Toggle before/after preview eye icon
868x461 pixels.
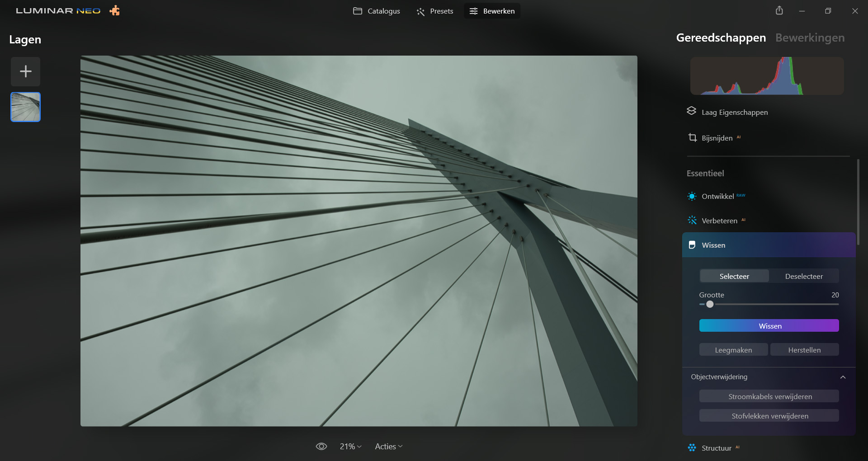point(321,447)
